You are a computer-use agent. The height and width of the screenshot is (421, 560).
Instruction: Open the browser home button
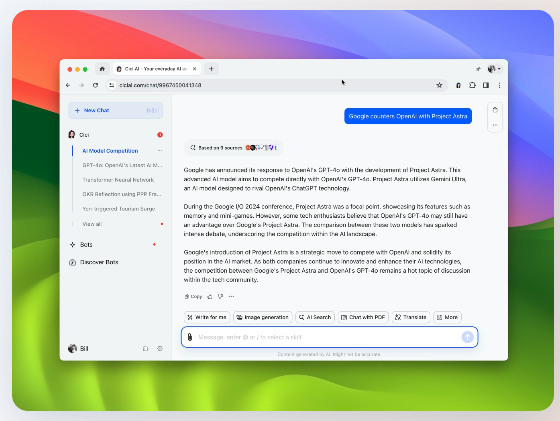[x=102, y=69]
